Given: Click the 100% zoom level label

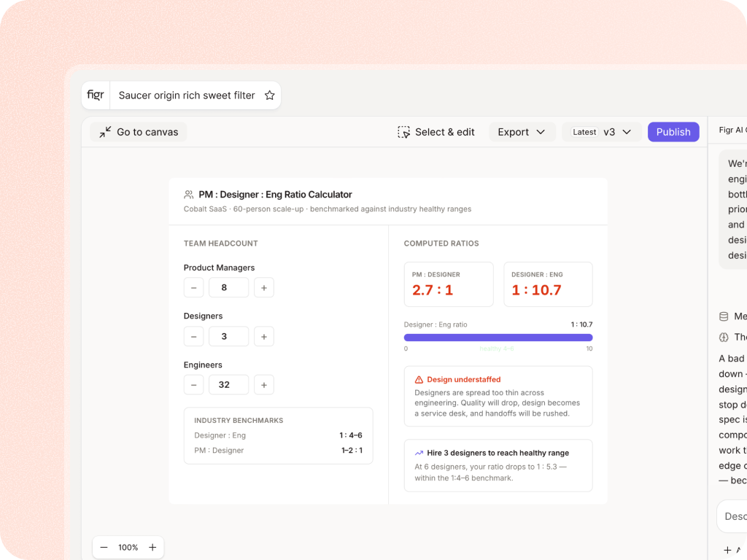Looking at the screenshot, I should point(128,548).
